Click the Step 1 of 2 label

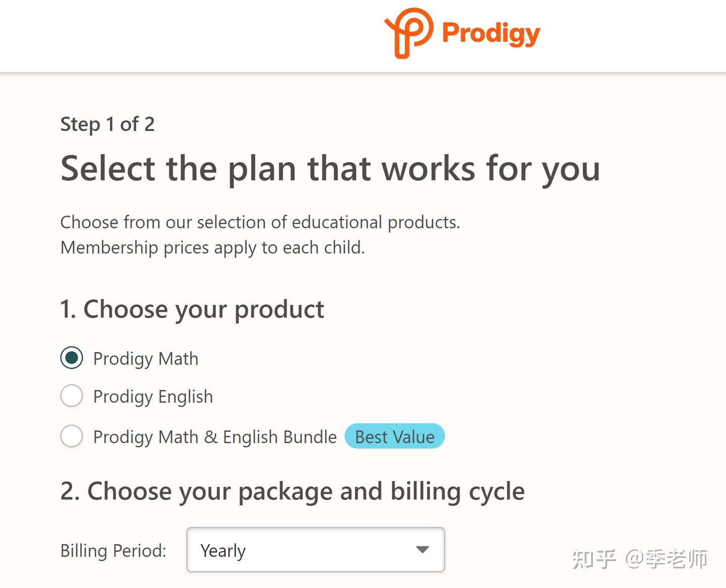107,124
